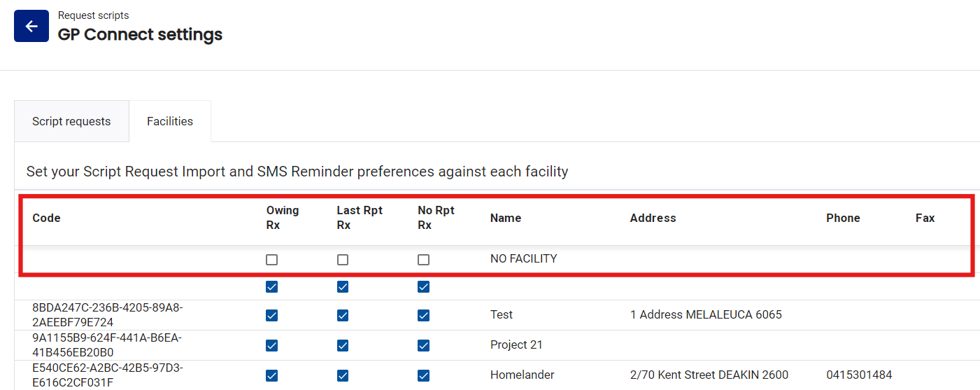Untick Owing Rx in the unnamed facility row

pos(272,287)
